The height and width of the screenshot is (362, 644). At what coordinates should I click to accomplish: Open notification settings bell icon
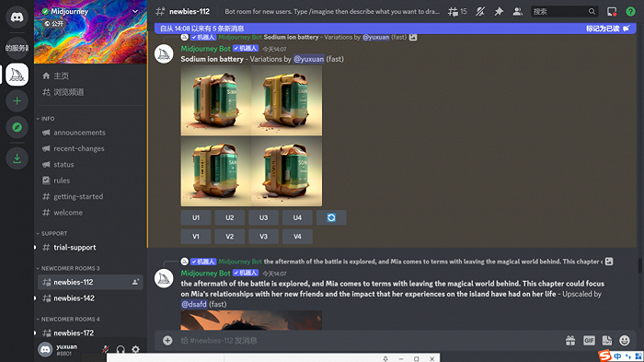tap(480, 12)
